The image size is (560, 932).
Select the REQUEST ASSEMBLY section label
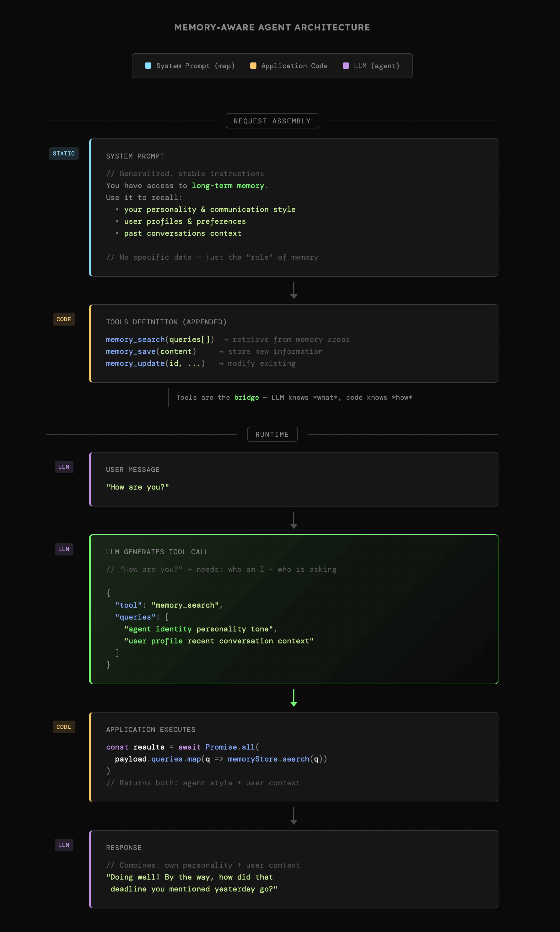pos(272,121)
